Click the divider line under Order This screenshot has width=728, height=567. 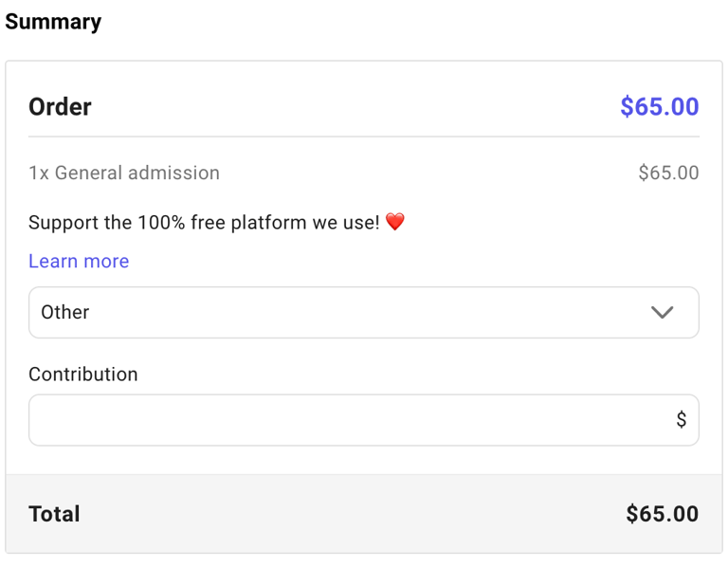click(x=364, y=137)
